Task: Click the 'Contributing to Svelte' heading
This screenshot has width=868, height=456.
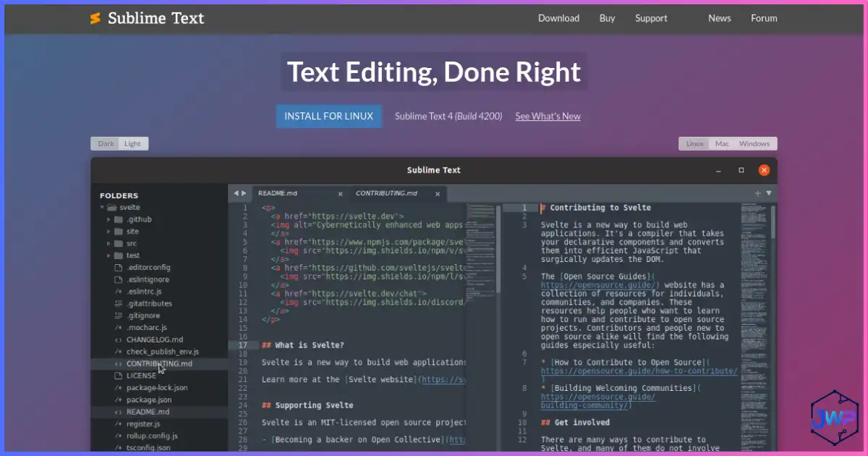Action: (596, 208)
